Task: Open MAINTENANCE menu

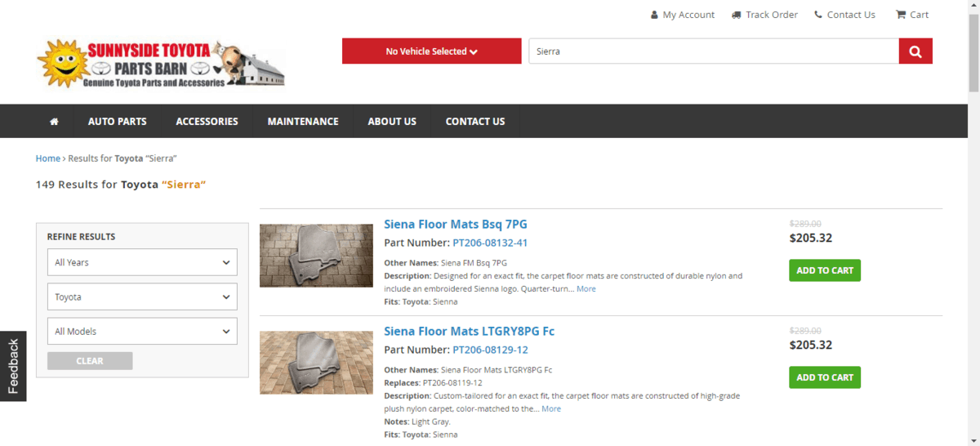Action: [x=303, y=121]
